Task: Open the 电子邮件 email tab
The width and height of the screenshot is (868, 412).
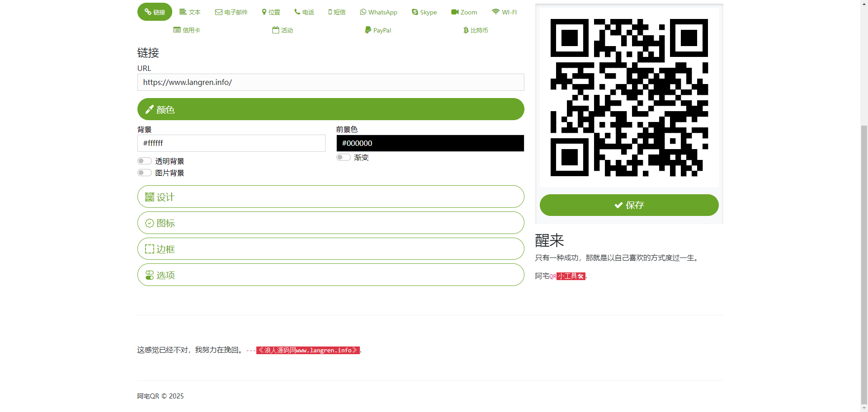Action: point(231,12)
